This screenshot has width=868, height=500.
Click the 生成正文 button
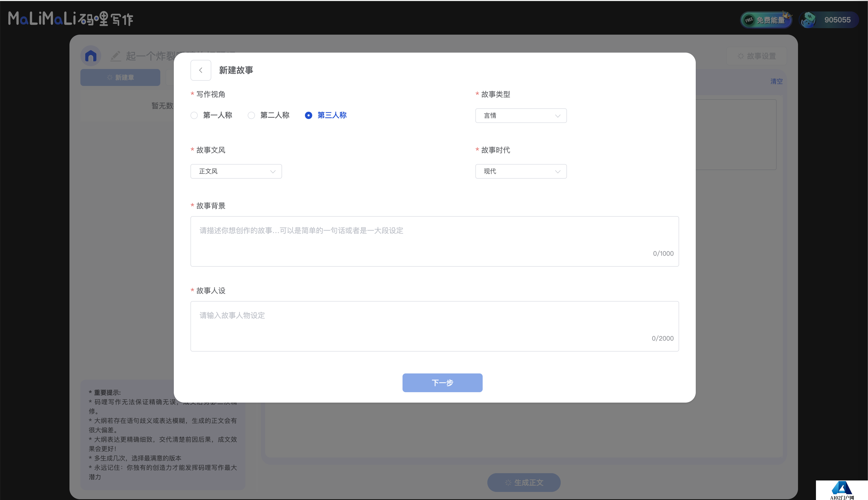click(x=524, y=483)
